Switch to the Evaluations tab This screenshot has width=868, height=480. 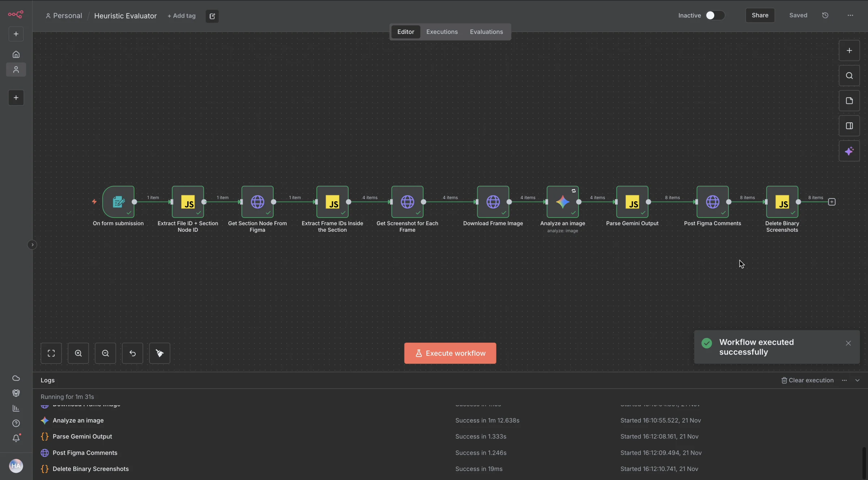point(486,32)
